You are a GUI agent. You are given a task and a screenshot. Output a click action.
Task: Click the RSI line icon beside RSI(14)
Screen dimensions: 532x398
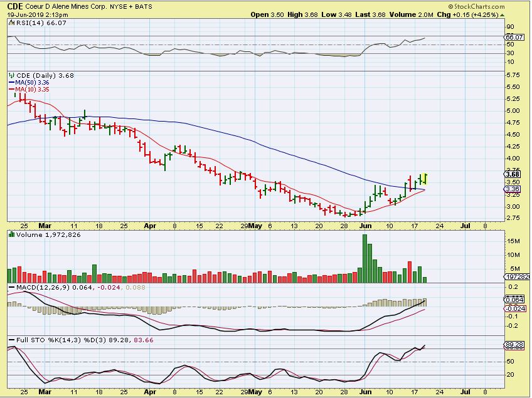pos(11,23)
